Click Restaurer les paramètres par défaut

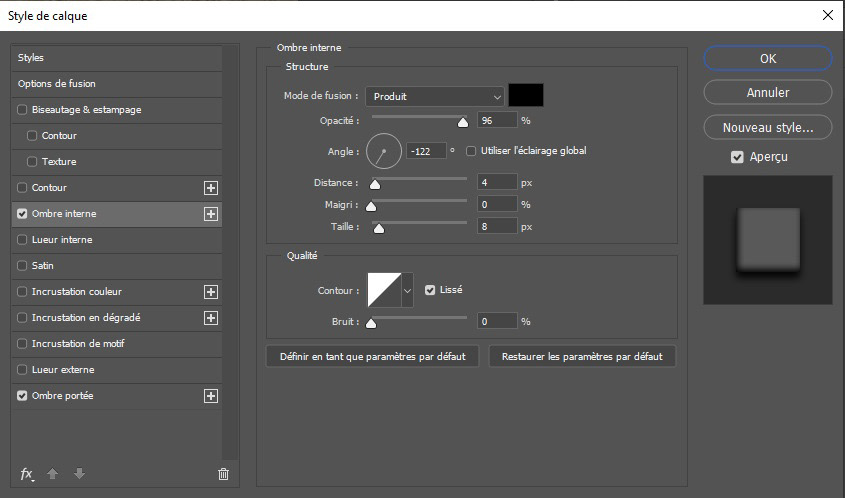[x=582, y=356]
